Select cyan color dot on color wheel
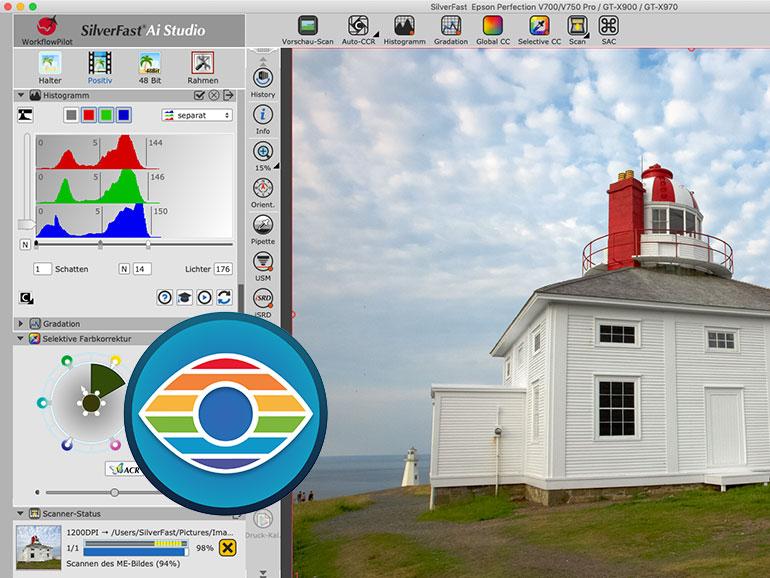Screen dimensions: 770x578 (43, 403)
